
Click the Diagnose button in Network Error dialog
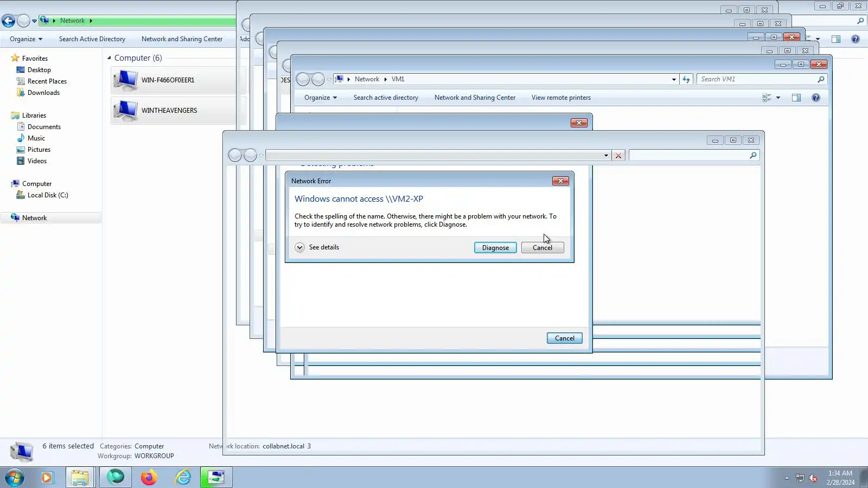(x=495, y=248)
